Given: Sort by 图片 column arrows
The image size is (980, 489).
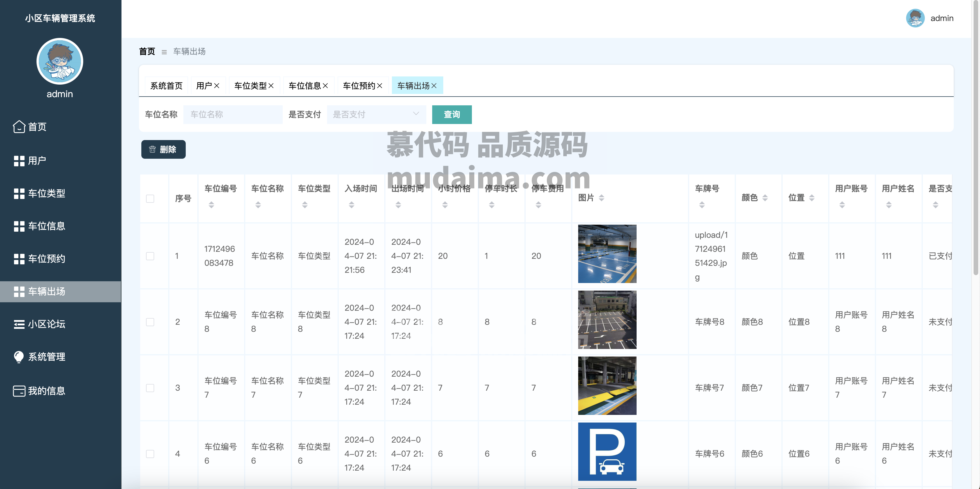Looking at the screenshot, I should coord(602,198).
